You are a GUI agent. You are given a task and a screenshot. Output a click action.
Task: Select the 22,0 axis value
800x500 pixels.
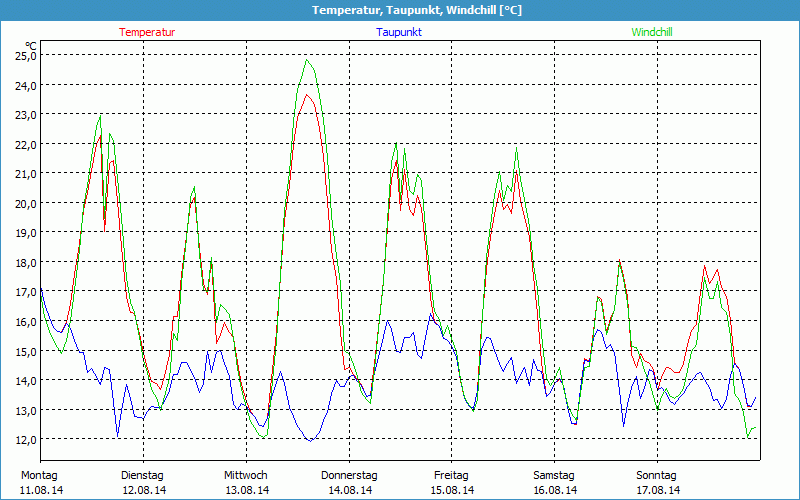coord(26,144)
